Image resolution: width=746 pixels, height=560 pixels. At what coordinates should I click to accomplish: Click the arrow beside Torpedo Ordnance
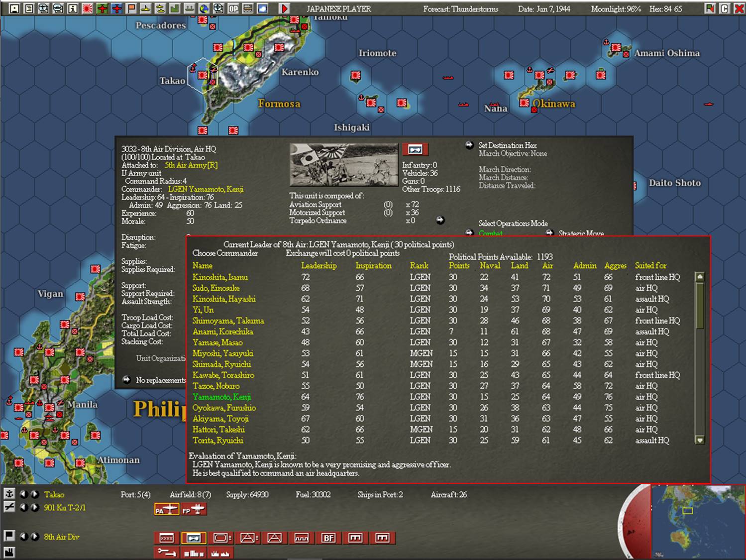tap(440, 220)
